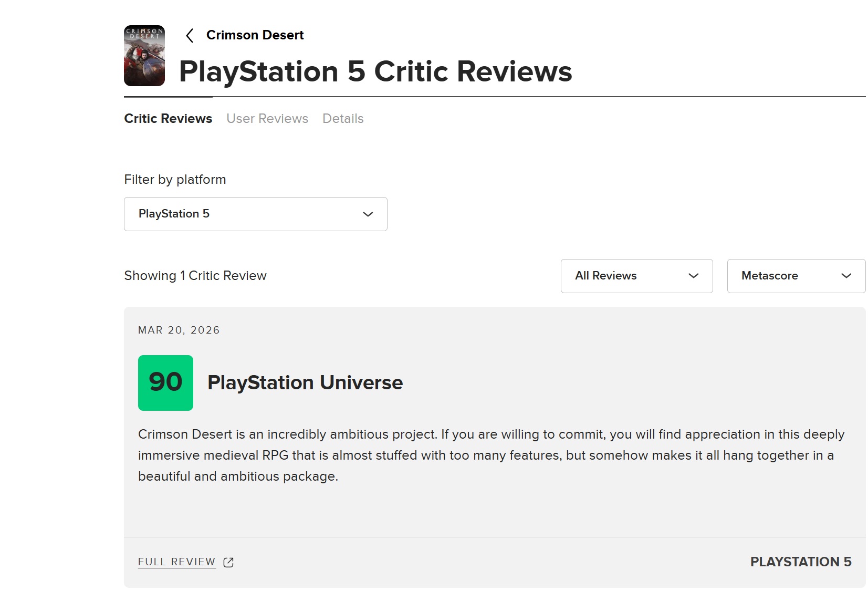The image size is (868, 591).
Task: Click the back chevron arrow icon
Action: click(190, 36)
